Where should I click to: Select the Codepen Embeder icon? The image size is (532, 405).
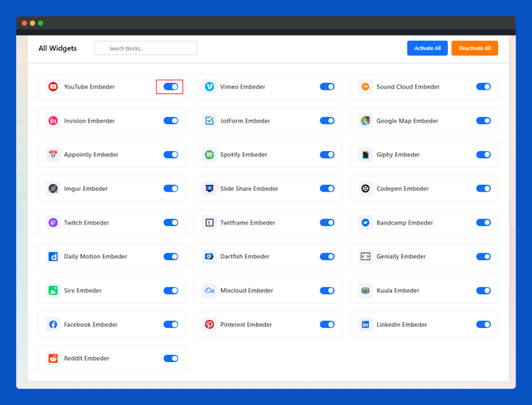point(365,188)
